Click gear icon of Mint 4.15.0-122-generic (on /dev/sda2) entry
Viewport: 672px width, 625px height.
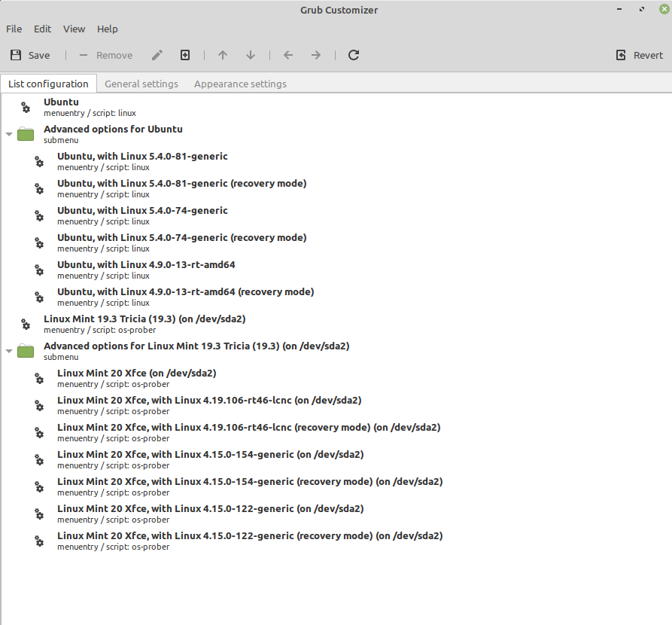(x=39, y=514)
